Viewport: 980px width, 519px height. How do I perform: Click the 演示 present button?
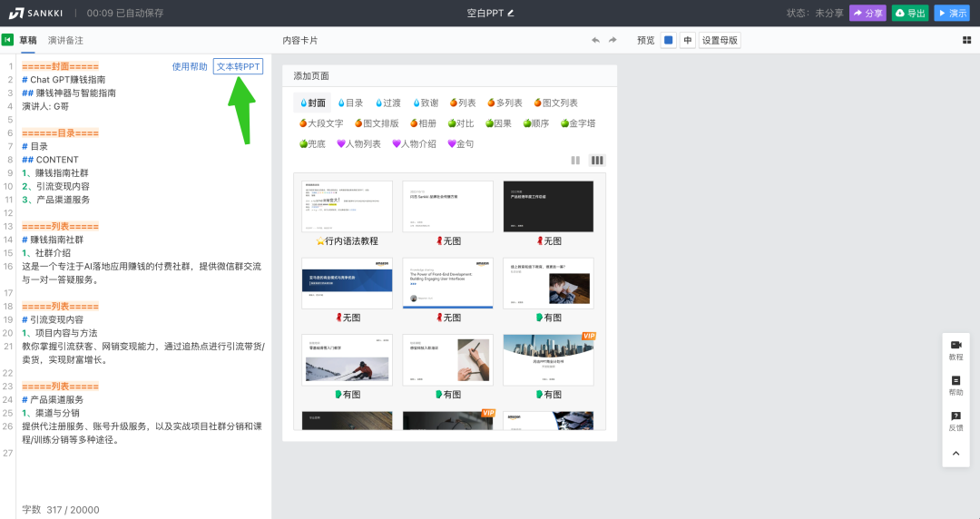coord(952,13)
